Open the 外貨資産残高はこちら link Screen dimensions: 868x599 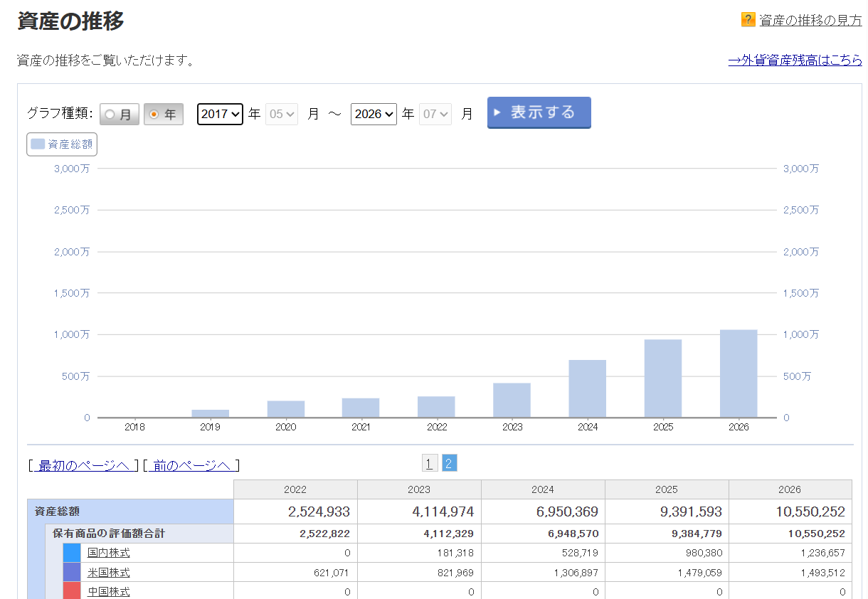pyautogui.click(x=795, y=60)
